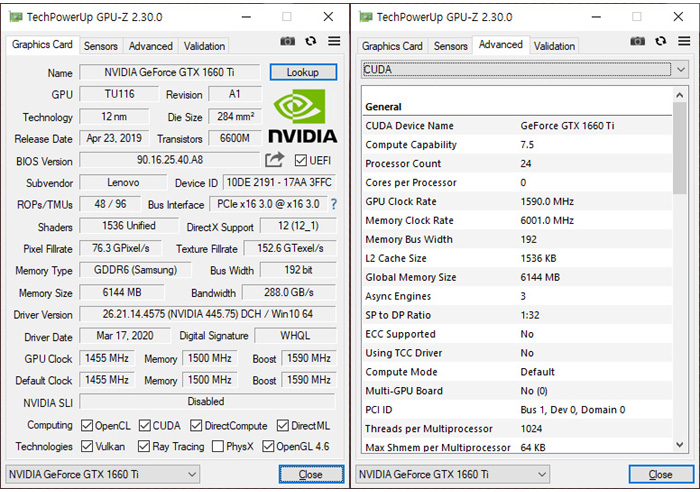Click the Device ID field 10DE 2191
This screenshot has width=700, height=492.
pyautogui.click(x=279, y=182)
